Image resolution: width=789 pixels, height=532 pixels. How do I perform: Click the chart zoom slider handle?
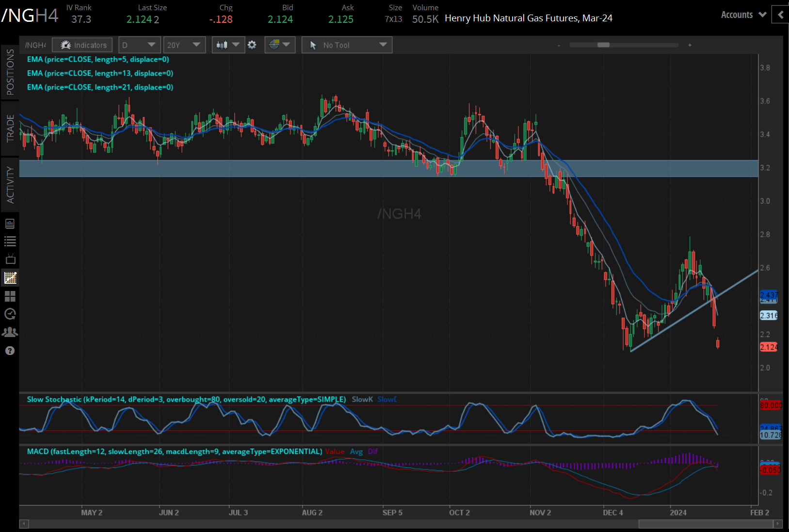(603, 45)
